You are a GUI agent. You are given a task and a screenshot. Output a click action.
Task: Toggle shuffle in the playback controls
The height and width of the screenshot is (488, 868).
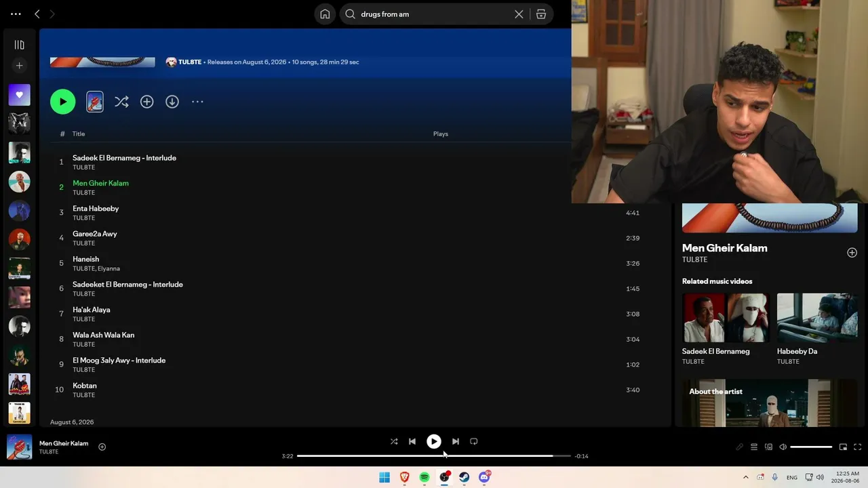[394, 441]
